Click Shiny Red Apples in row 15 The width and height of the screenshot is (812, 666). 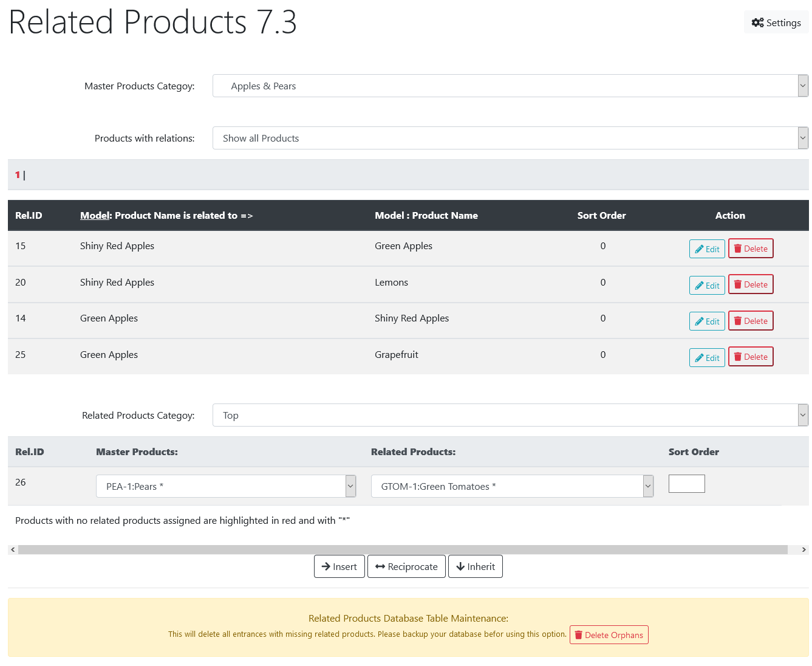tap(117, 246)
